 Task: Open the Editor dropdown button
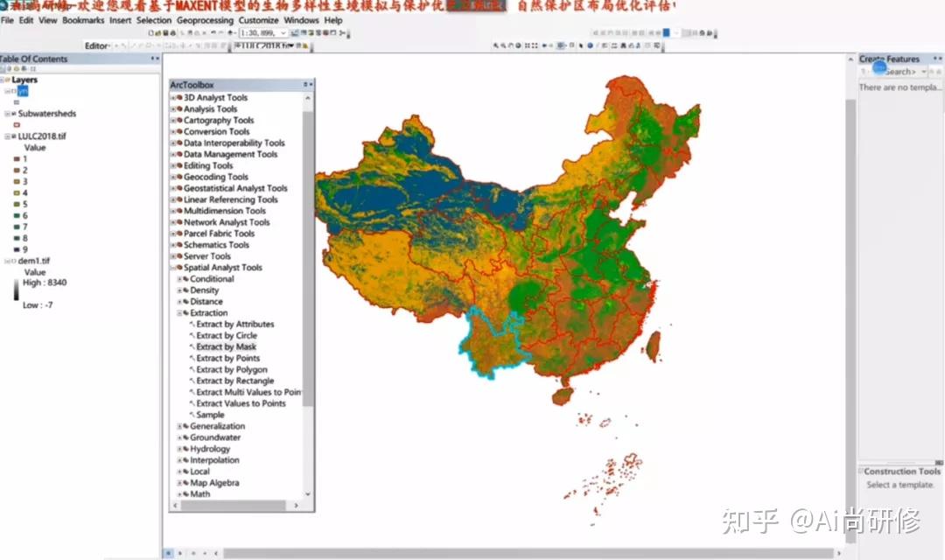point(97,45)
